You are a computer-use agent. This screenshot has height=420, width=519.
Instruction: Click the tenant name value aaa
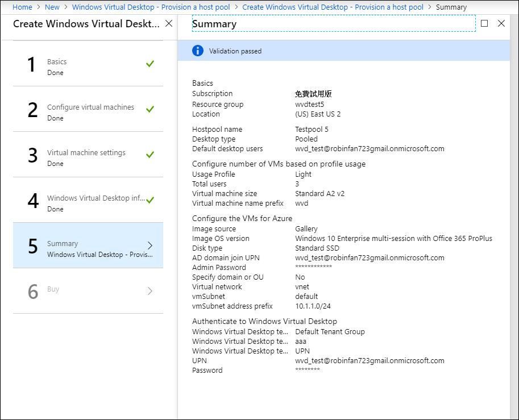(x=301, y=341)
